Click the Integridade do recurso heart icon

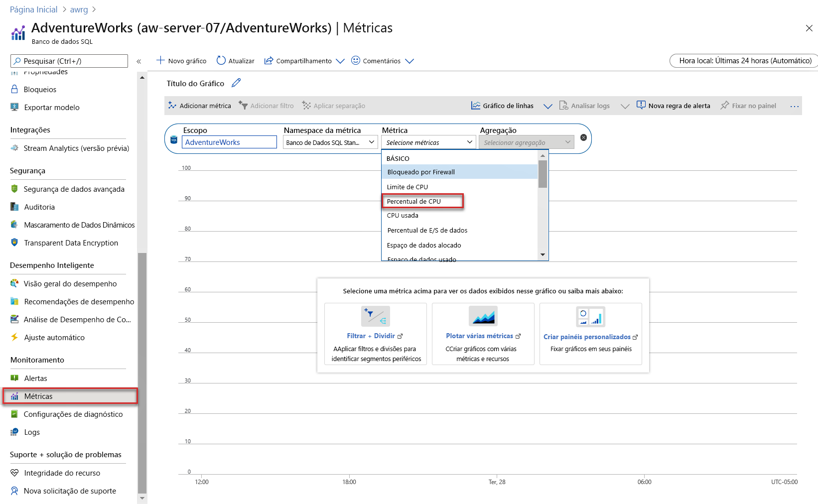(14, 473)
